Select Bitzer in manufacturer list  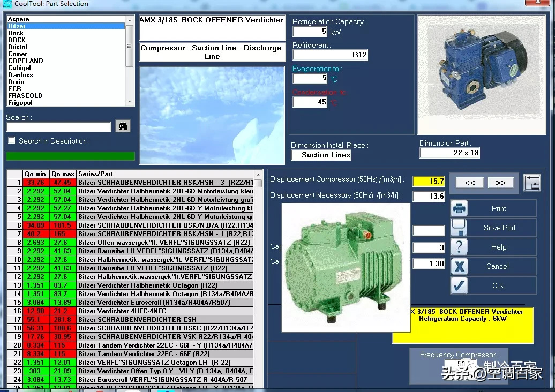tap(65, 26)
